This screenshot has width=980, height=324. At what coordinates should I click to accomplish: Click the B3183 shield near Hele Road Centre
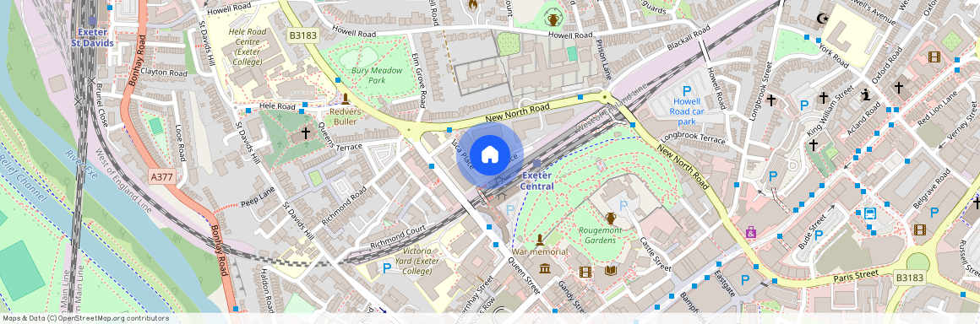point(302,35)
